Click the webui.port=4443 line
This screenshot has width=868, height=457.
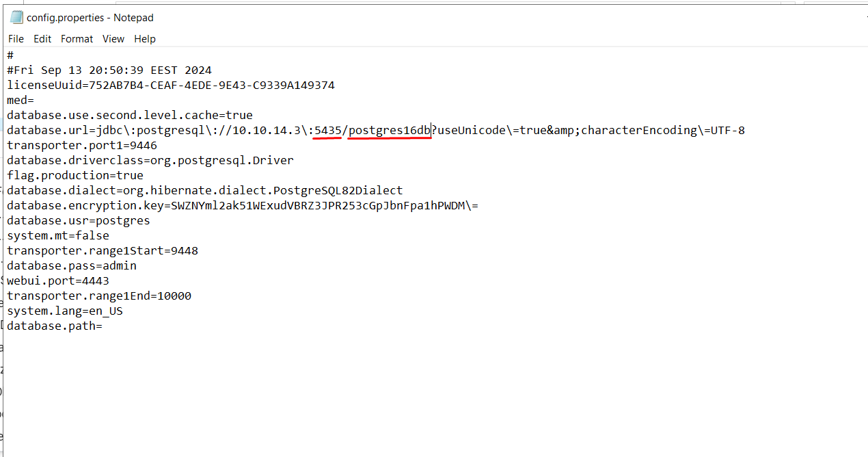(58, 281)
